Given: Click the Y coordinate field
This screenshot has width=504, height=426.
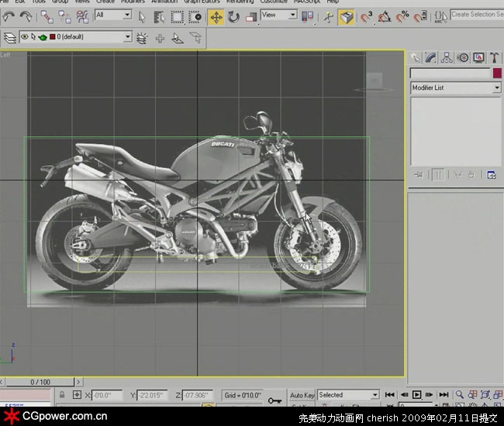Looking at the screenshot, I should coord(152,395).
